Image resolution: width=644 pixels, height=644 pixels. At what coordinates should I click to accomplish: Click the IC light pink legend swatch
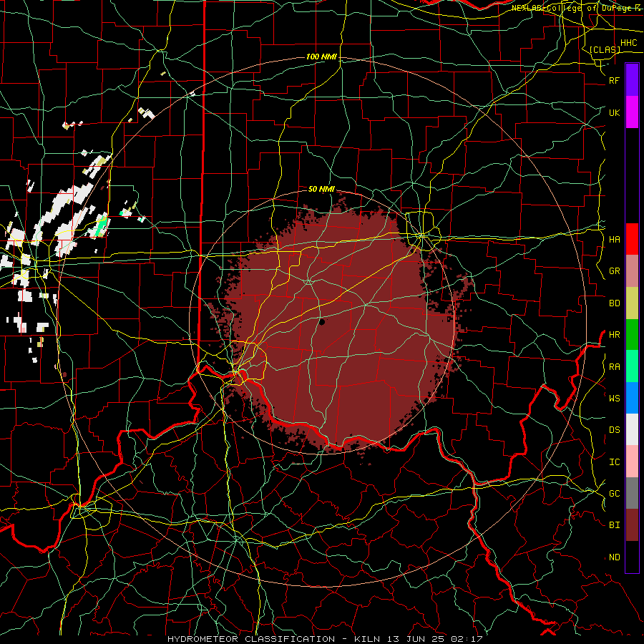[x=632, y=462]
